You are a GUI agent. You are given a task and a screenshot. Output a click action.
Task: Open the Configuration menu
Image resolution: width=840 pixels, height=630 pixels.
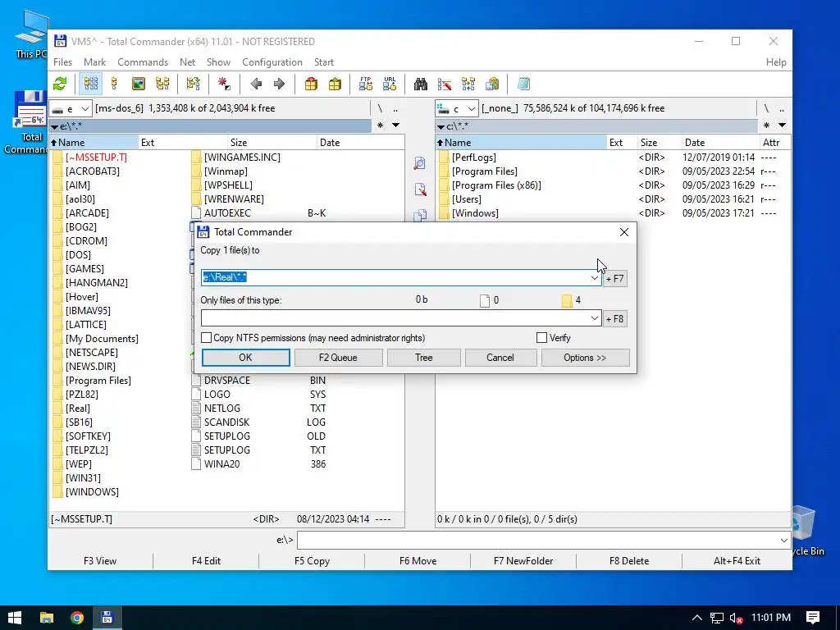pyautogui.click(x=272, y=62)
